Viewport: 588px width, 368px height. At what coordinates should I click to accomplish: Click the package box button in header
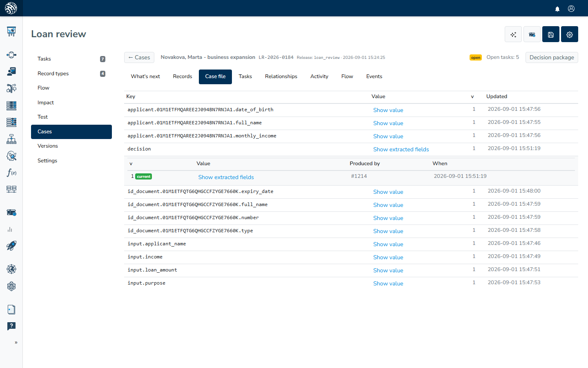(x=532, y=34)
